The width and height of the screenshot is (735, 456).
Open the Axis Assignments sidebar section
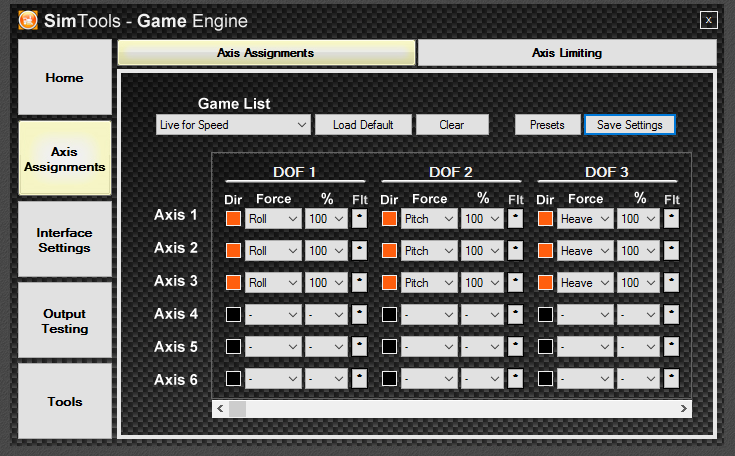point(65,159)
